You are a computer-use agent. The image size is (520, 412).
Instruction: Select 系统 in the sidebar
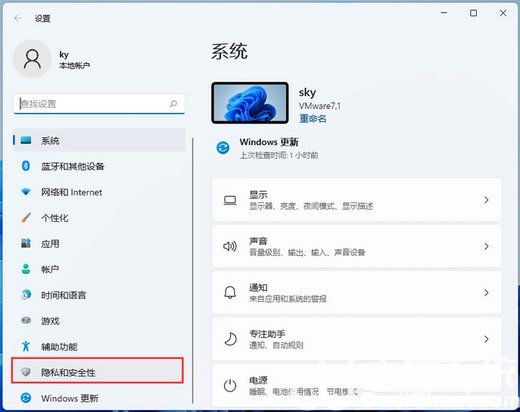click(99, 140)
